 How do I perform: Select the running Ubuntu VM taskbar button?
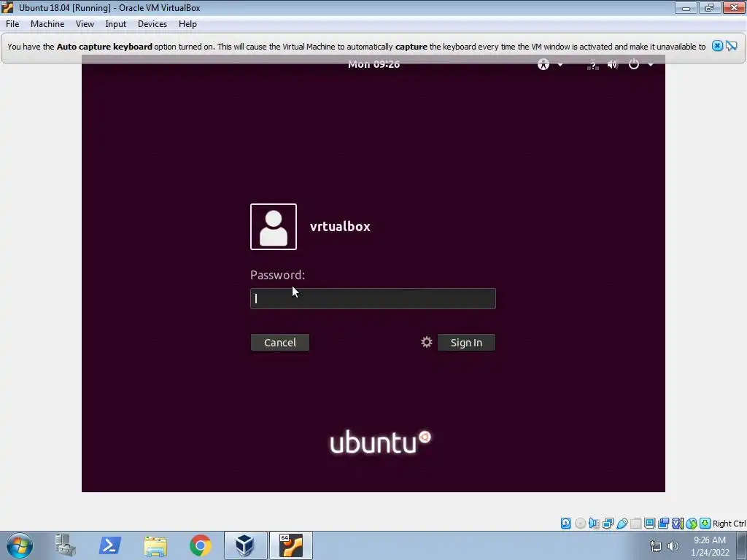click(x=291, y=545)
